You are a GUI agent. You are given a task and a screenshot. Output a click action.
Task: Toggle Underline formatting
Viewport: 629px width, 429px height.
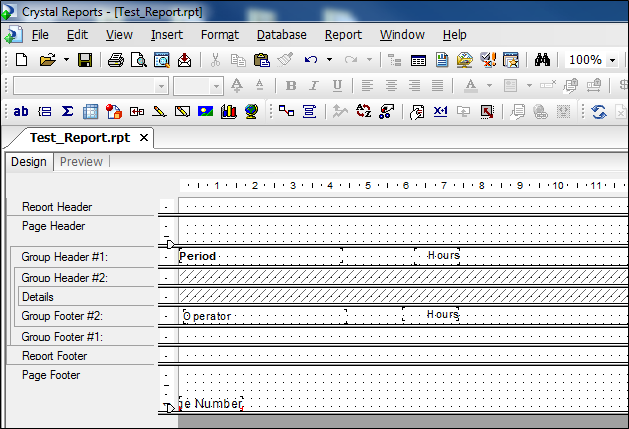click(337, 85)
